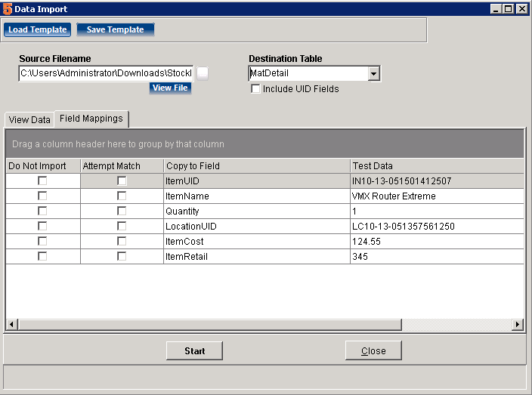
Task: Click the grid's right scroll arrow
Action: [518, 325]
